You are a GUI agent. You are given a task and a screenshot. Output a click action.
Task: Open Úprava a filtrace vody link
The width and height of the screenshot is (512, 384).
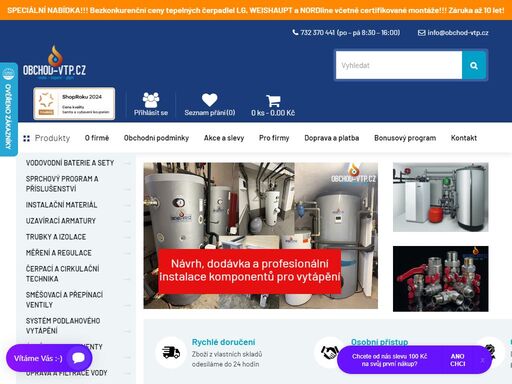click(67, 373)
